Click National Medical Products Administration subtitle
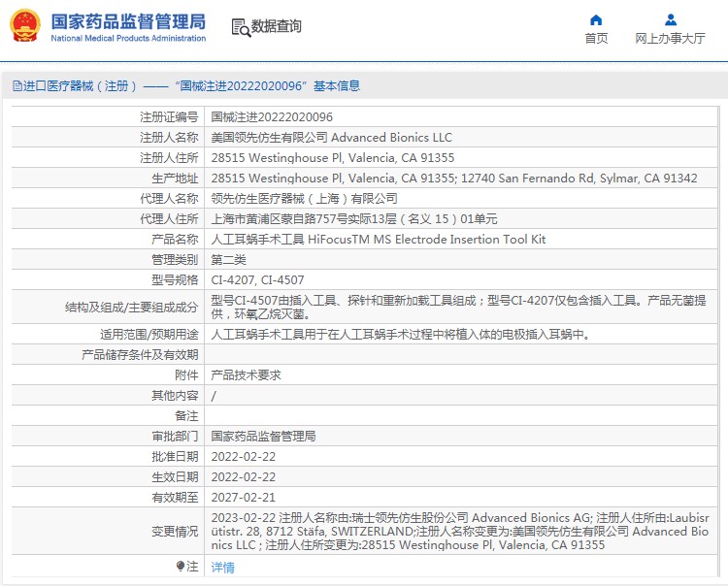The image size is (728, 586). (x=128, y=39)
